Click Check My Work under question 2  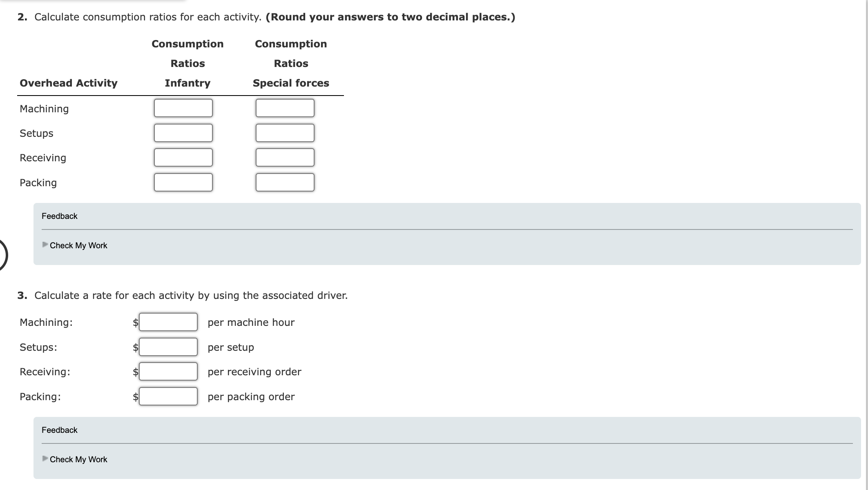click(78, 245)
